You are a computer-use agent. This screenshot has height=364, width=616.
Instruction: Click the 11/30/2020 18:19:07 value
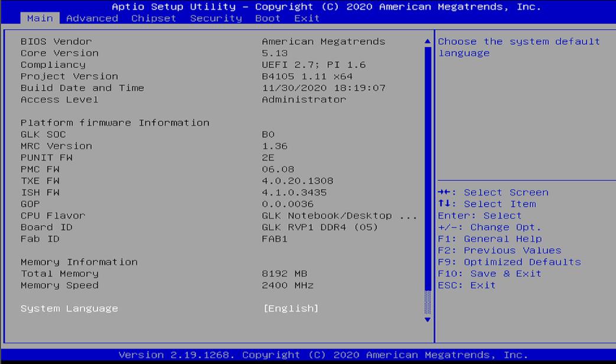(x=323, y=88)
